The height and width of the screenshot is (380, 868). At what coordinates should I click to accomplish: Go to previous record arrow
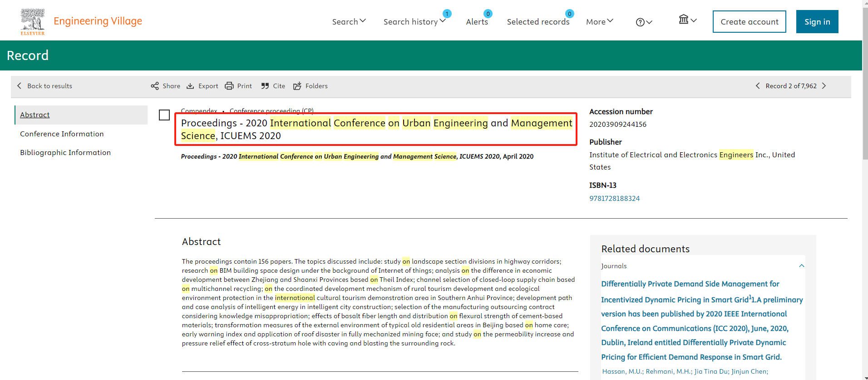pyautogui.click(x=757, y=86)
